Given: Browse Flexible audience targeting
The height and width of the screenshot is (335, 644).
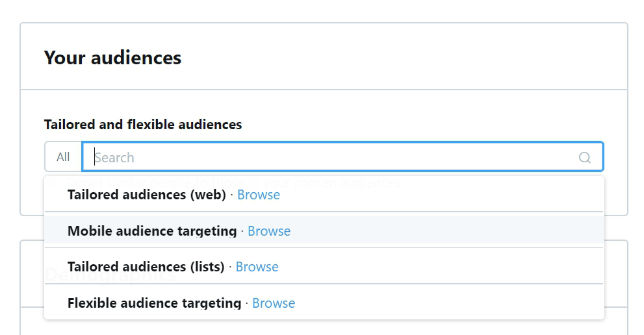Looking at the screenshot, I should 274,303.
